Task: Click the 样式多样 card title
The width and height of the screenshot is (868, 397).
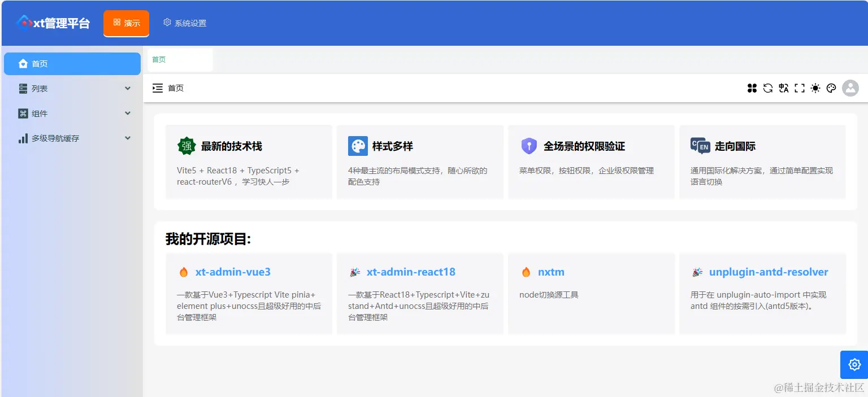Action: pos(393,146)
